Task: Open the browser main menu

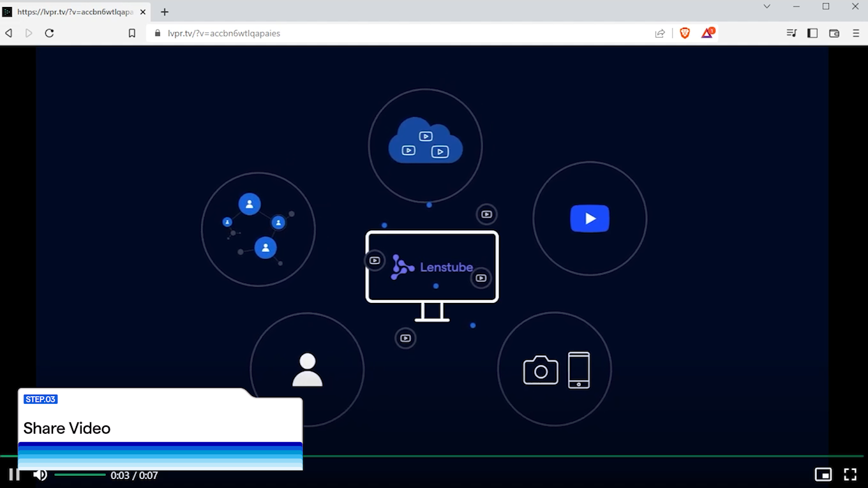Action: pos(856,33)
